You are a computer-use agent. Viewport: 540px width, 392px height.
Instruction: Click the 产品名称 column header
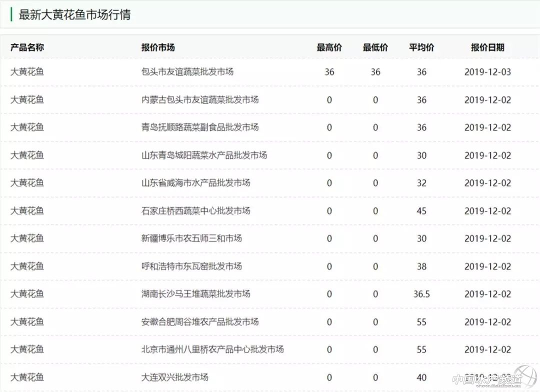point(27,47)
